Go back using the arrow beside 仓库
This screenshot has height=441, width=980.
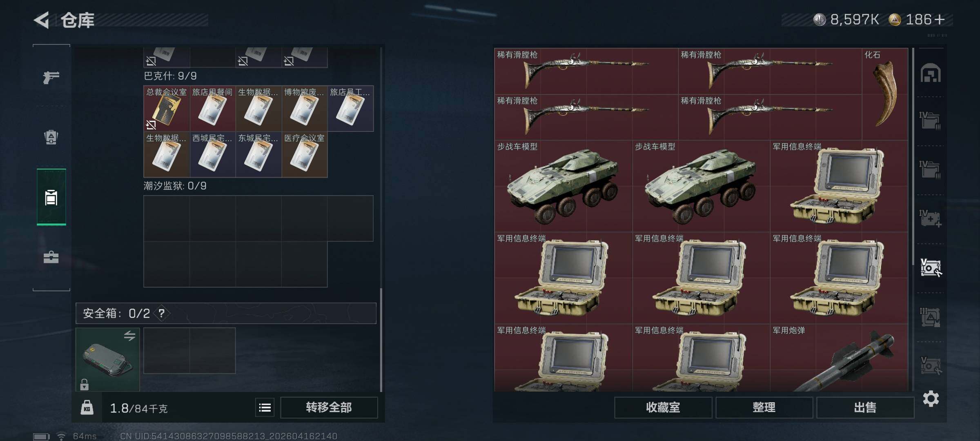41,20
